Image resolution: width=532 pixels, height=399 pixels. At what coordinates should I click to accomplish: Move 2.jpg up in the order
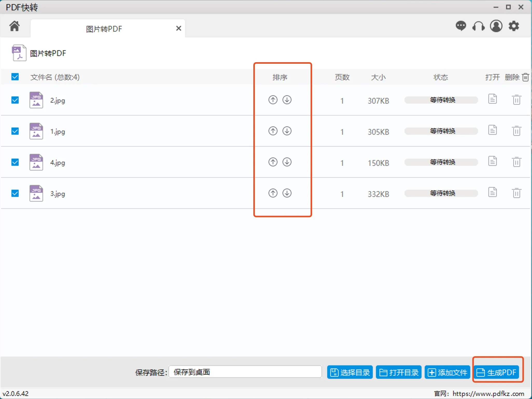(x=273, y=100)
